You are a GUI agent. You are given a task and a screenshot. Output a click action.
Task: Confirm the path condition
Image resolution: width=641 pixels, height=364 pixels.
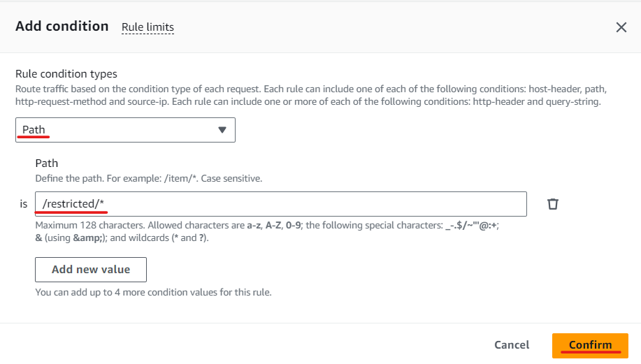point(590,346)
